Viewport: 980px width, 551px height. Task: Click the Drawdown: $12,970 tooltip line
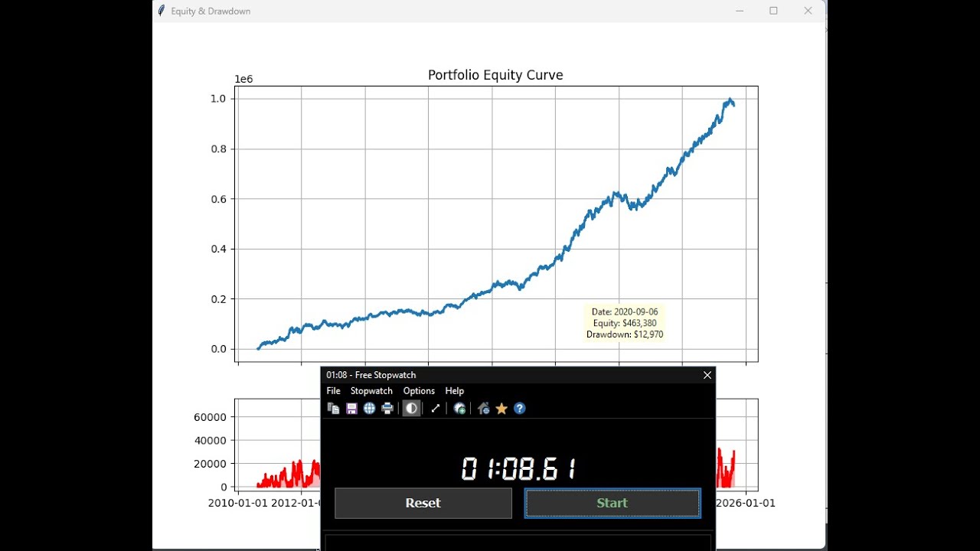625,334
